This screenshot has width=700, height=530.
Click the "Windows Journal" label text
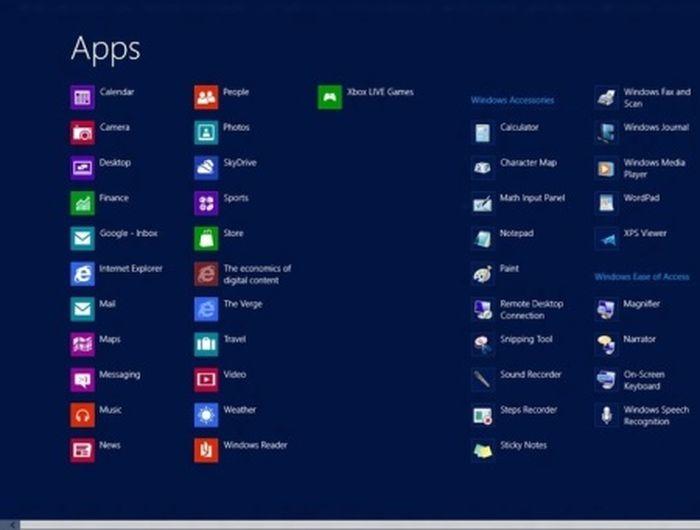click(x=656, y=127)
